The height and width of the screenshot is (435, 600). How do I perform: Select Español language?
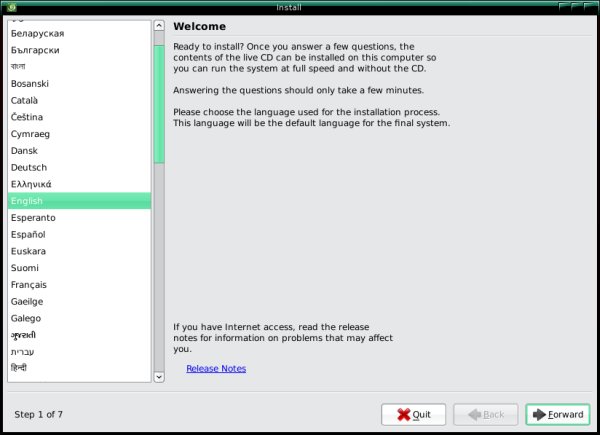click(79, 235)
